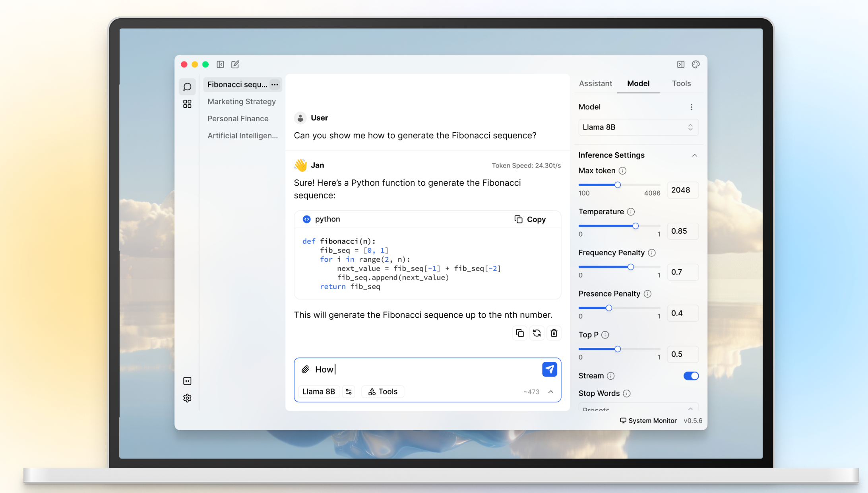Image resolution: width=868 pixels, height=493 pixels.
Task: Switch to the Tools tab
Action: click(681, 83)
